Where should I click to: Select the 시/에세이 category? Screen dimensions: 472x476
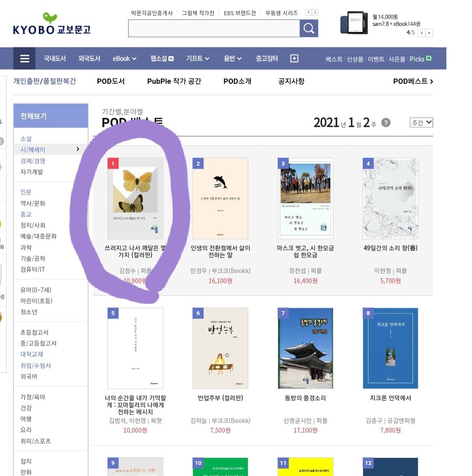[33, 149]
